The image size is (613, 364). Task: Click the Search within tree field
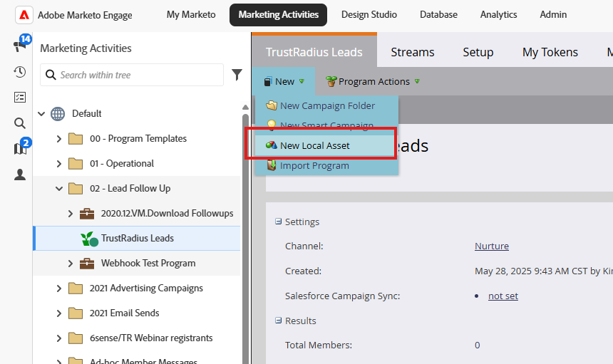click(132, 75)
